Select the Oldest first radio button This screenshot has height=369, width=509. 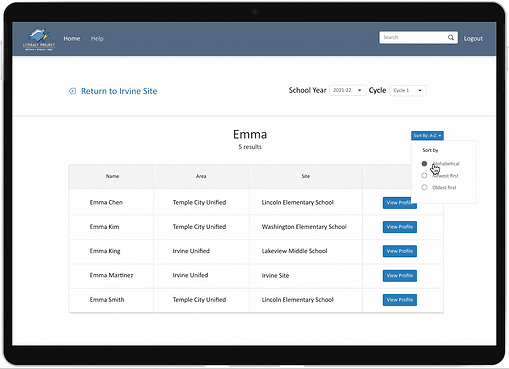(x=424, y=187)
